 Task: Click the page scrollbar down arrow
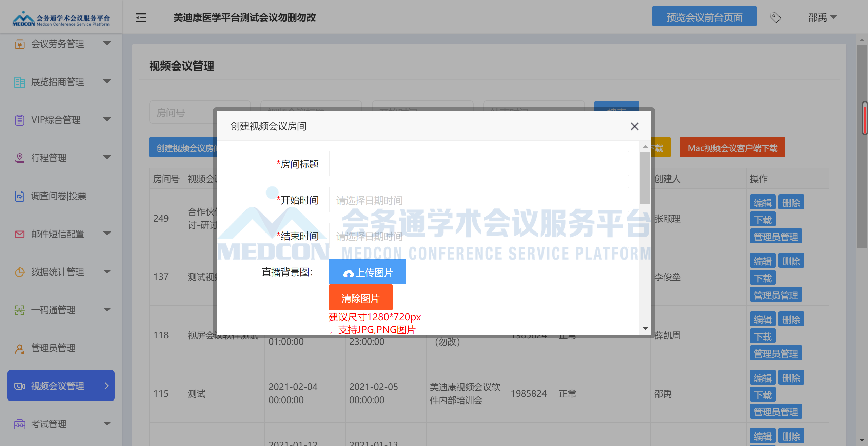pos(862,440)
